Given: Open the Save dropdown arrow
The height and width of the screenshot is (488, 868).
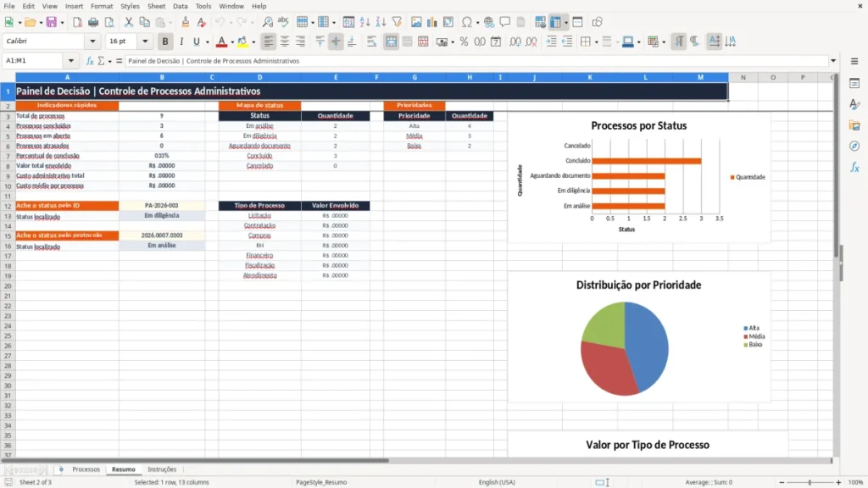Looking at the screenshot, I should [62, 23].
